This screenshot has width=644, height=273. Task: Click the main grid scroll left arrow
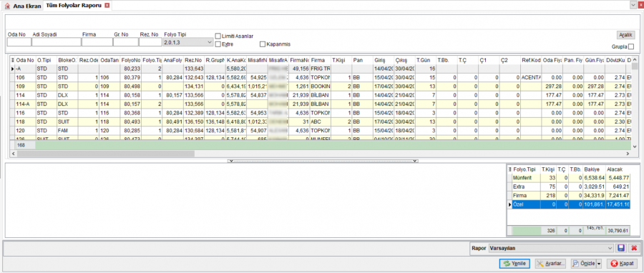13,154
